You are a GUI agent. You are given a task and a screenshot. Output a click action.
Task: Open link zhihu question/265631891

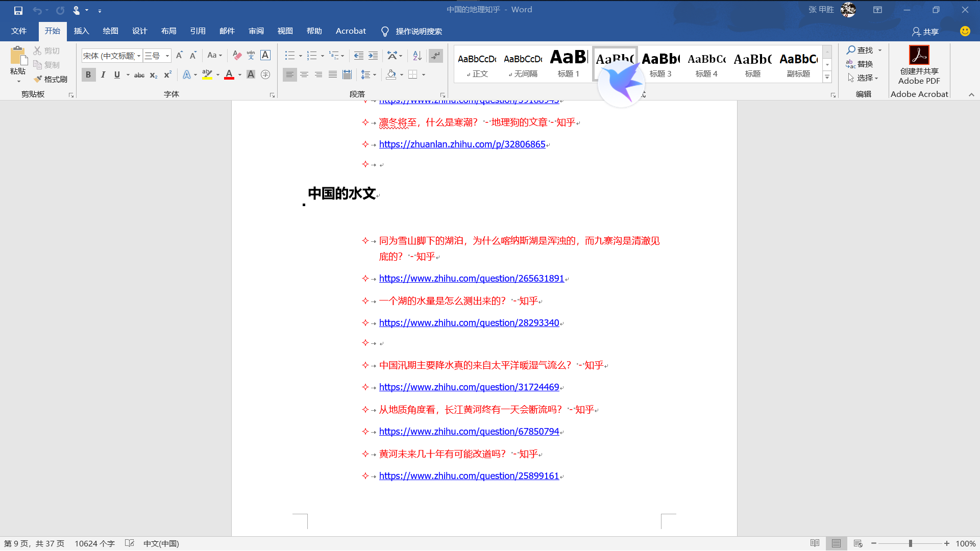coord(472,279)
